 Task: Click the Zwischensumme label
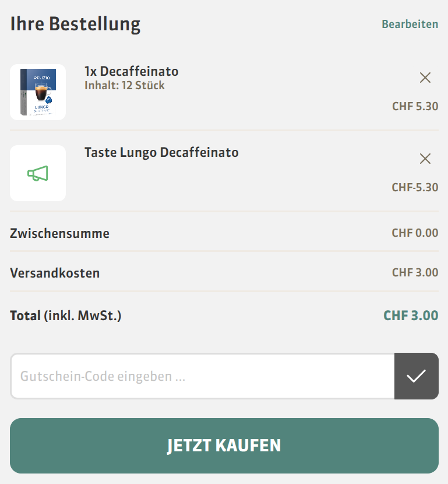(x=59, y=234)
